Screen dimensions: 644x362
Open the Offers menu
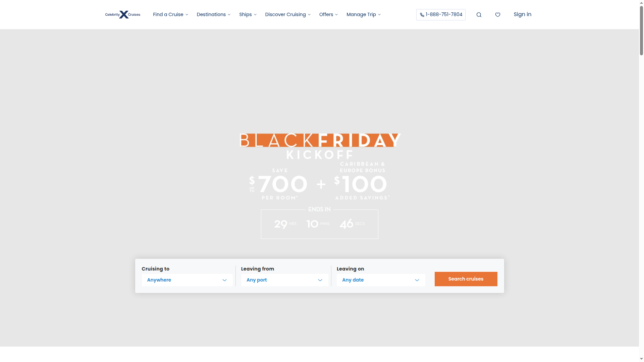click(x=326, y=14)
